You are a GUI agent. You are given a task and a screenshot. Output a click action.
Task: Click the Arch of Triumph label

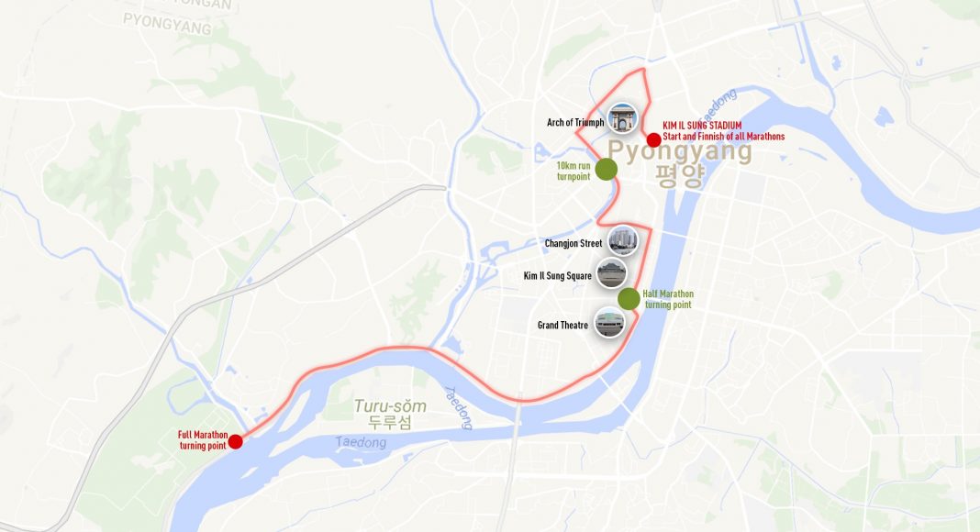(x=575, y=122)
